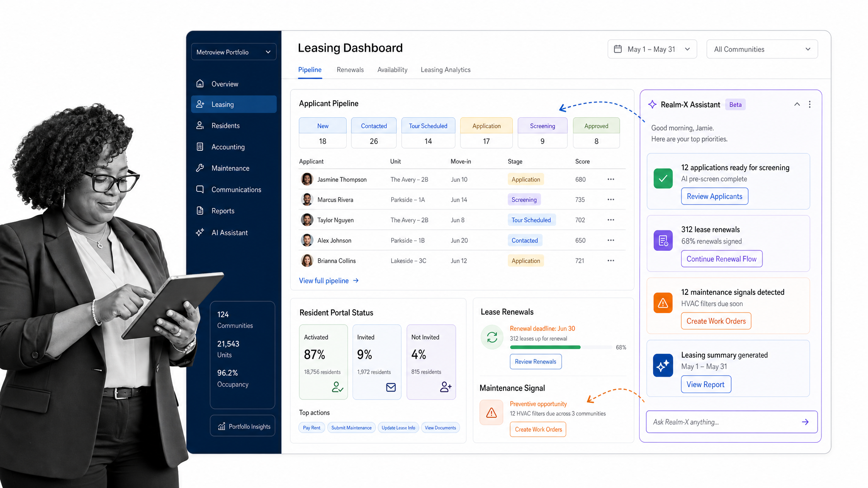The width and height of the screenshot is (868, 488).
Task: Click the View Report button
Action: tap(706, 384)
